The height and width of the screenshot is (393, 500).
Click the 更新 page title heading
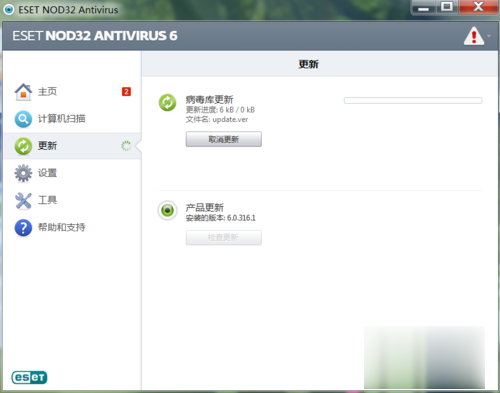coord(308,64)
